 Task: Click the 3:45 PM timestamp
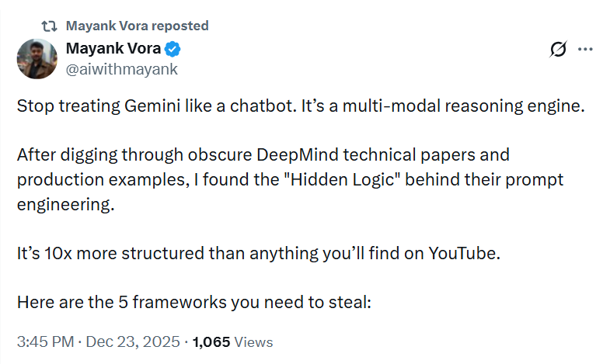[44, 341]
